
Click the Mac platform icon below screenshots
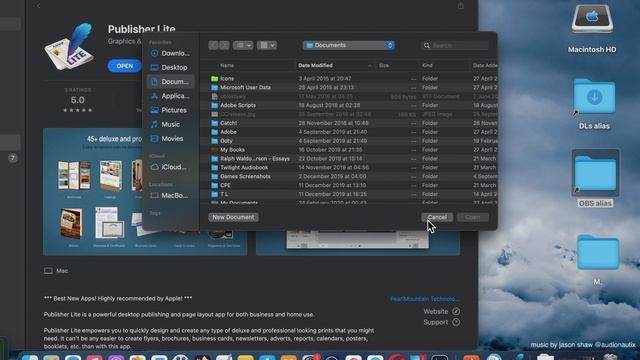[x=48, y=271]
